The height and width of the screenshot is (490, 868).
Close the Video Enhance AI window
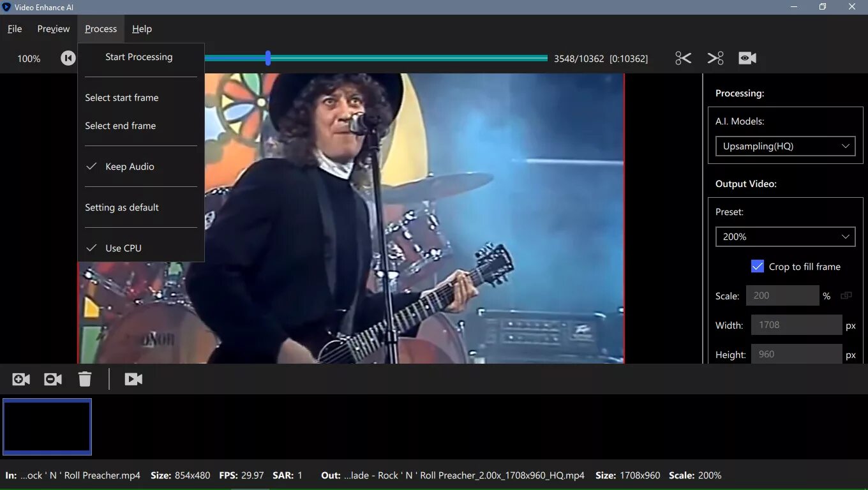tap(853, 6)
